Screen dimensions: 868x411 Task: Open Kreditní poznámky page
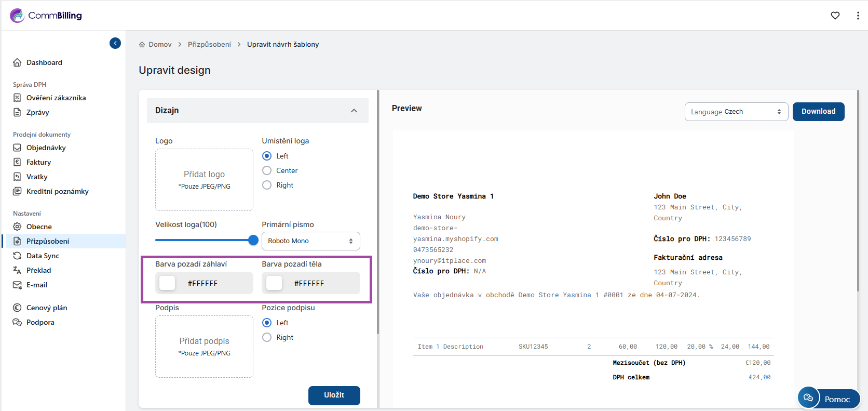point(58,191)
